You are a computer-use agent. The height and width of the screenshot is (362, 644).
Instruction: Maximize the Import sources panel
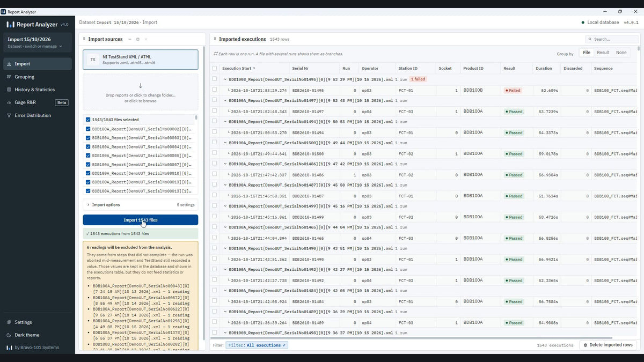138,39
